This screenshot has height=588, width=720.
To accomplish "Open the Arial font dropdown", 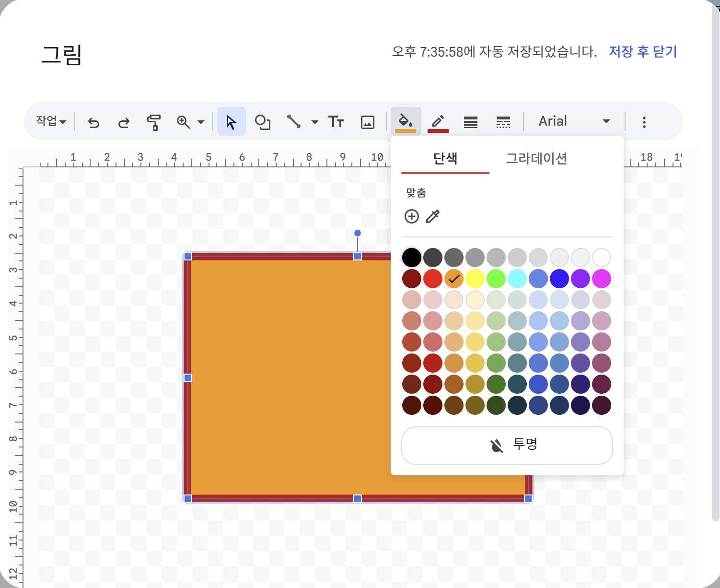I will (574, 121).
